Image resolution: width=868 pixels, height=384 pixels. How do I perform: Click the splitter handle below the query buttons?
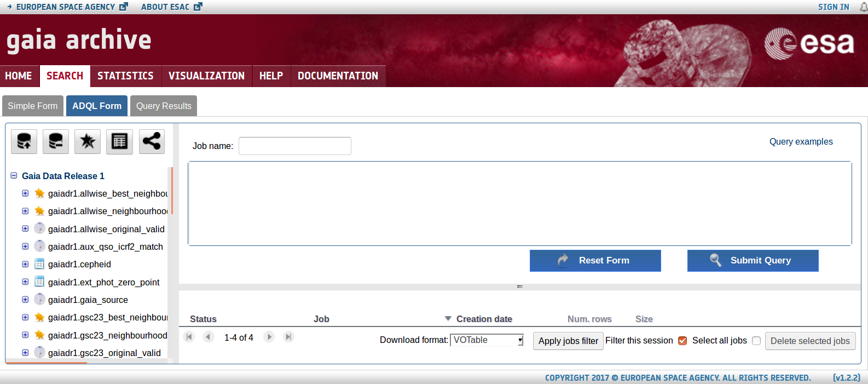(519, 286)
